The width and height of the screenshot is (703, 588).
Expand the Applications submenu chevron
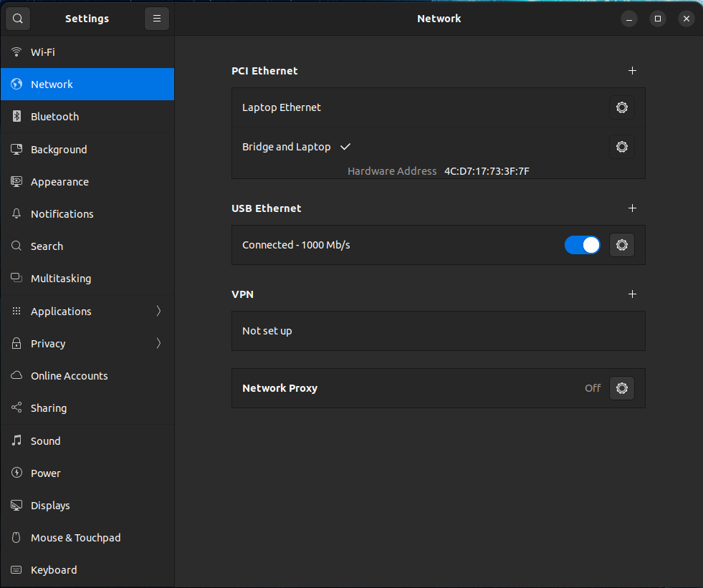(x=158, y=311)
